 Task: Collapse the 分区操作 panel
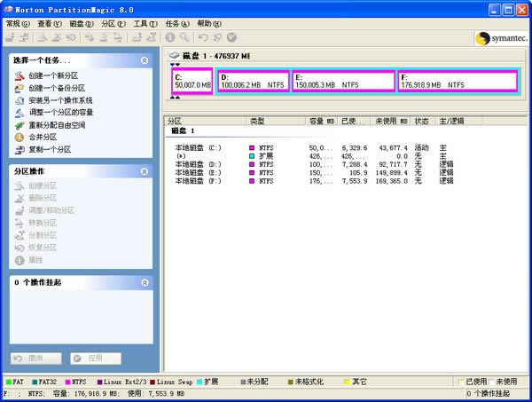click(x=145, y=171)
